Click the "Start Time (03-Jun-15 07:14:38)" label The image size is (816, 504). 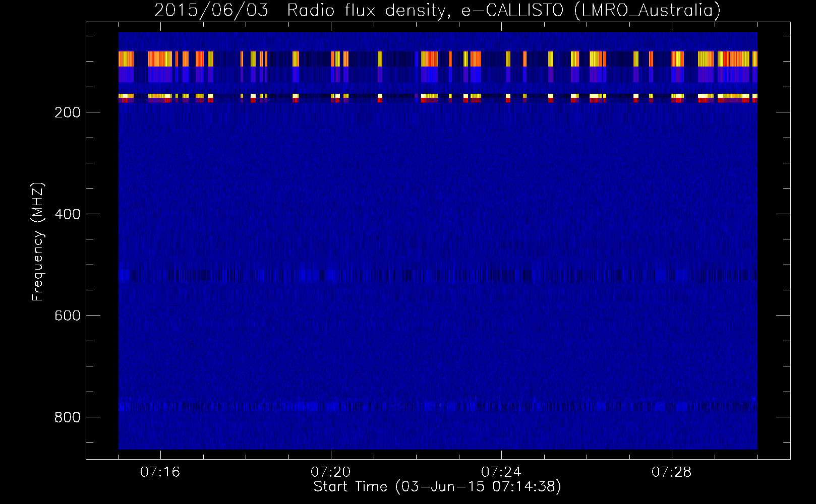(437, 487)
